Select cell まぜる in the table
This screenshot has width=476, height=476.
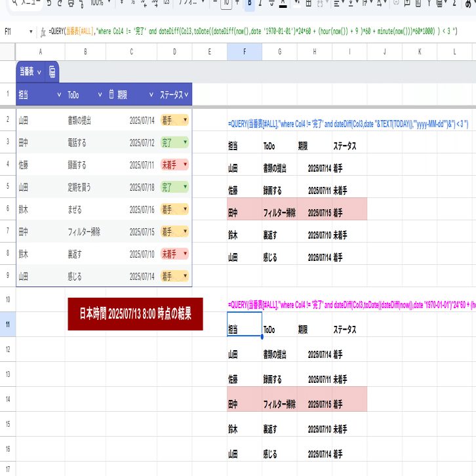[x=85, y=209]
